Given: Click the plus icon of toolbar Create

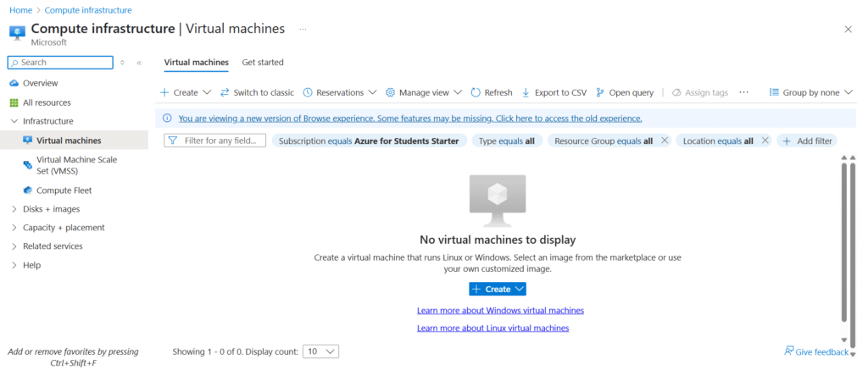Looking at the screenshot, I should coord(164,92).
